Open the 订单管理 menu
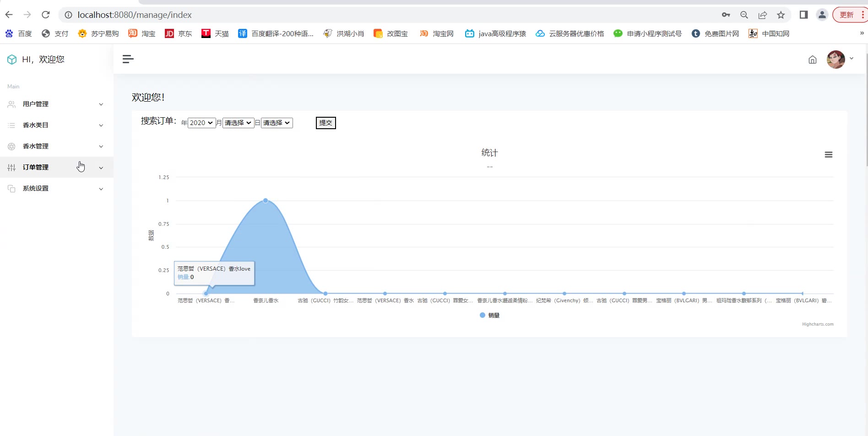Image resolution: width=868 pixels, height=436 pixels. [57, 168]
